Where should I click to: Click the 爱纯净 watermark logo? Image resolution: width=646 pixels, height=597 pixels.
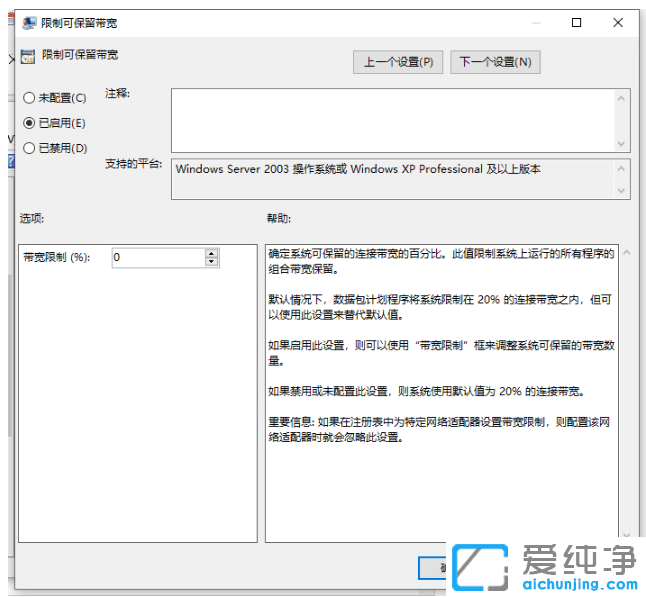(x=546, y=568)
